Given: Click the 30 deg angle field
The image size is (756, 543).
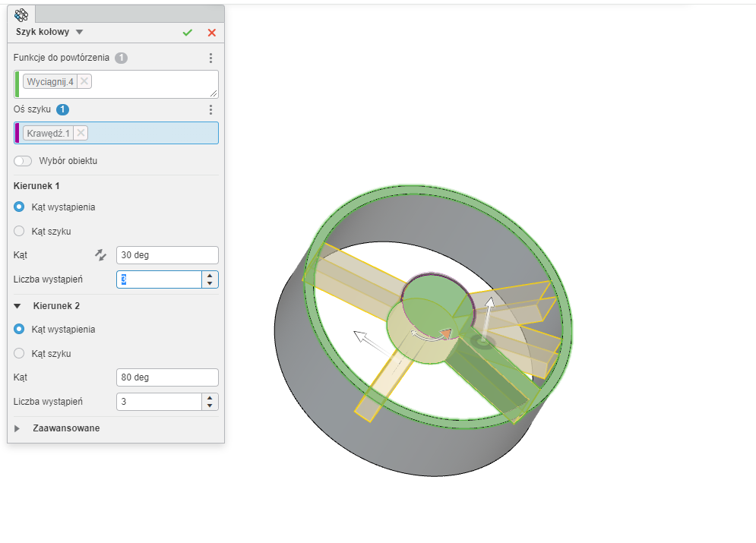Looking at the screenshot, I should [167, 255].
